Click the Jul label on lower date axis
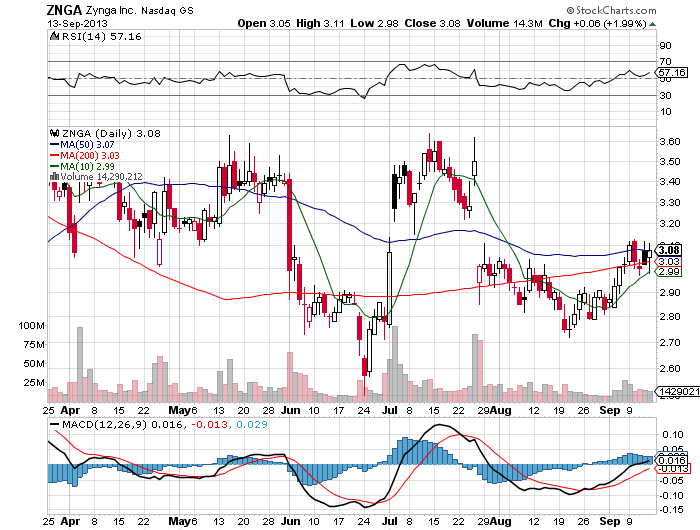This screenshot has width=700, height=530. click(x=390, y=522)
